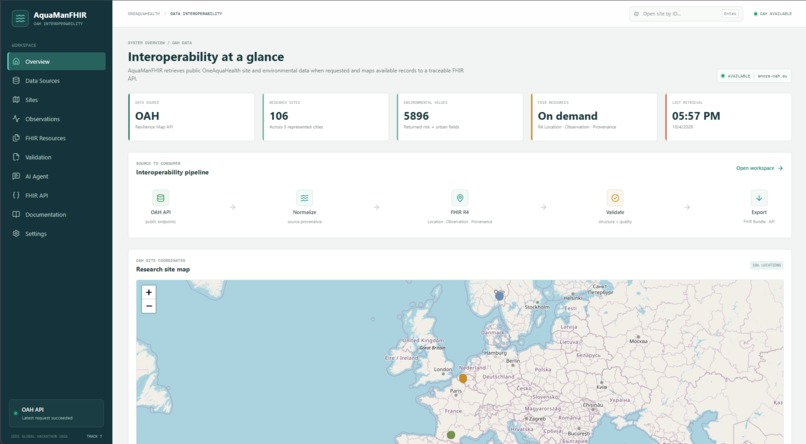Open Validation via its document icon
The image size is (806, 444).
16,157
